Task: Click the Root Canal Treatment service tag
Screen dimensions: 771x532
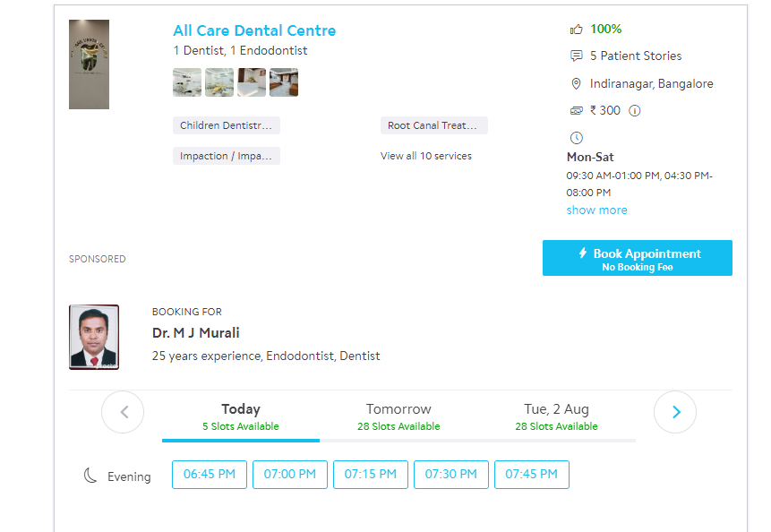Action: click(x=434, y=126)
